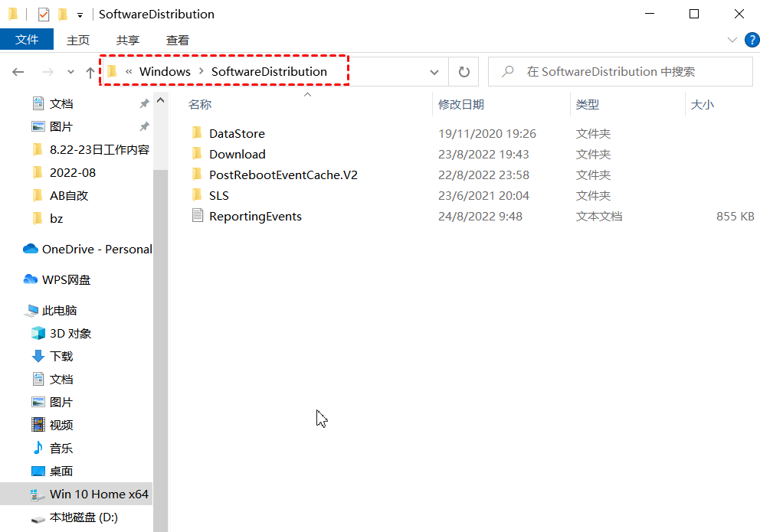Select 此电脑 in the navigation pane
Image resolution: width=760 pixels, height=532 pixels.
59,310
